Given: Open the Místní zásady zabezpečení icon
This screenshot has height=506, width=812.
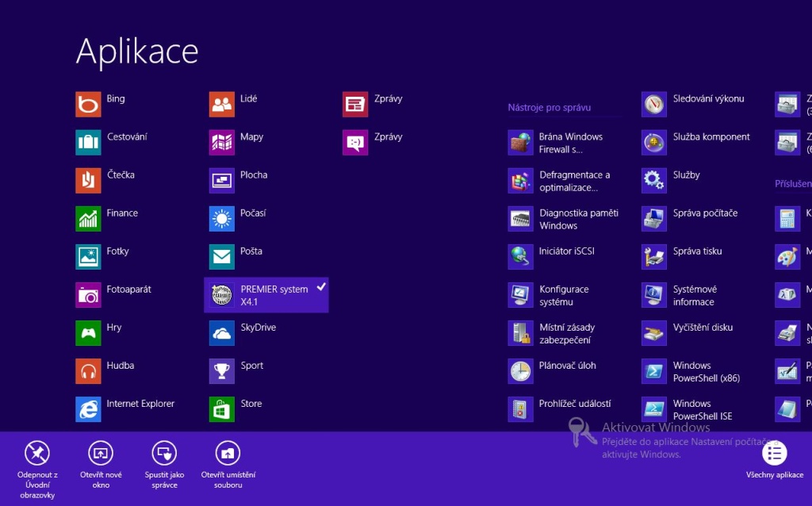Looking at the screenshot, I should (x=520, y=332).
